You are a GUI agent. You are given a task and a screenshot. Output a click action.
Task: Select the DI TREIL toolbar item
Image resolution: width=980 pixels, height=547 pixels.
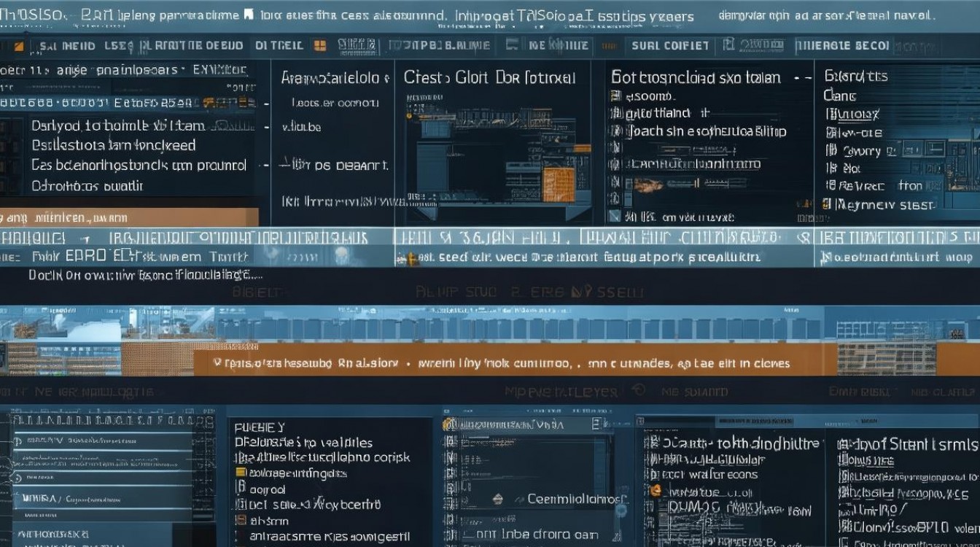279,45
